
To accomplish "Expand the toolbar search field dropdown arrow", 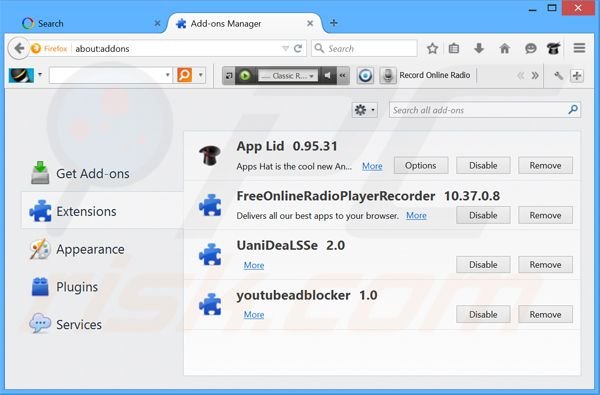I will (x=167, y=75).
